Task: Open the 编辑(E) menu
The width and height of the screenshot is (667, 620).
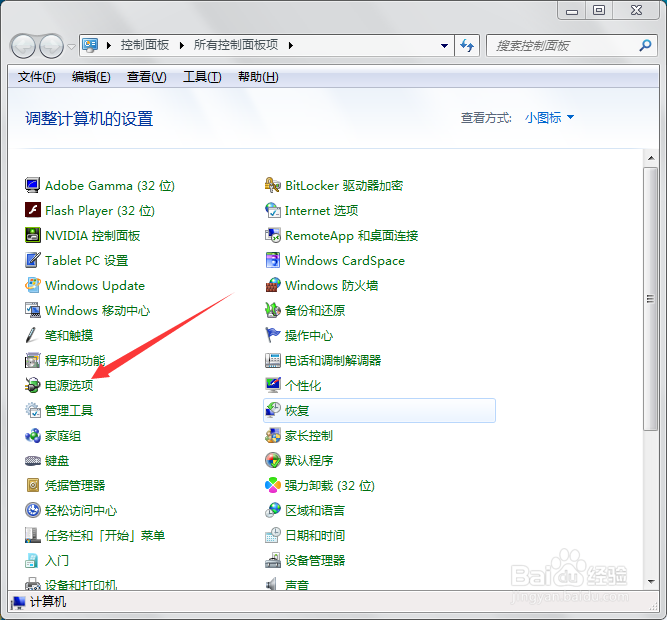Action: click(x=91, y=77)
